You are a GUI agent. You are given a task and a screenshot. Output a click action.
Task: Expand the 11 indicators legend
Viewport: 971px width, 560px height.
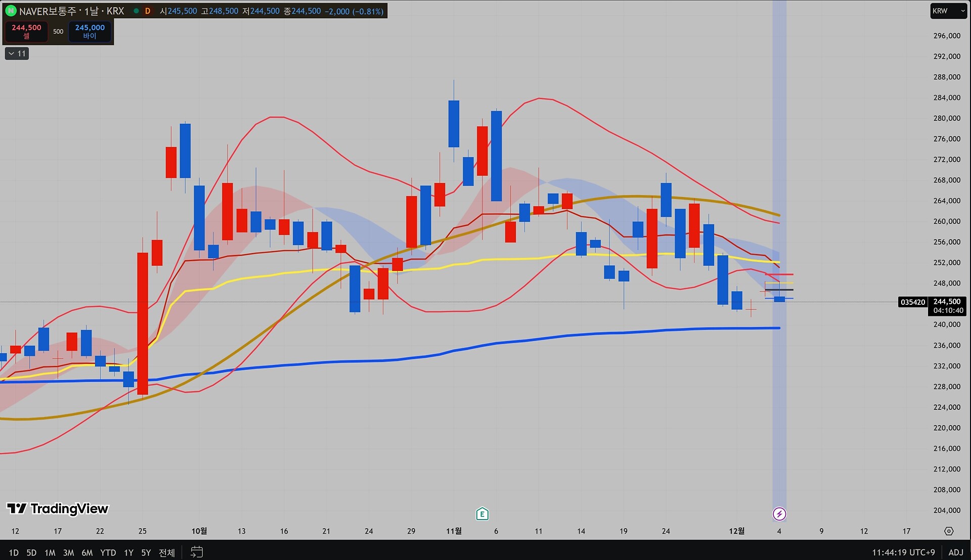click(17, 54)
